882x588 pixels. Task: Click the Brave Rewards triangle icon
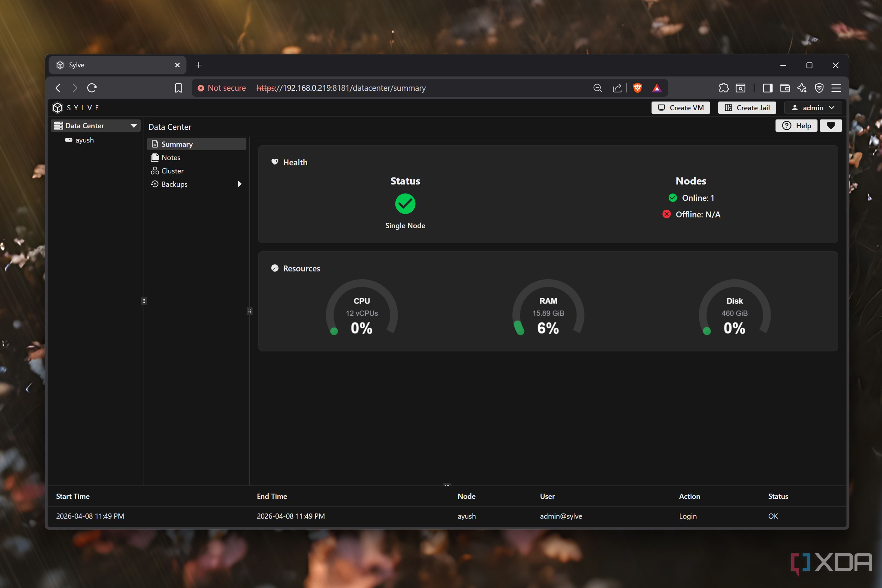tap(657, 88)
